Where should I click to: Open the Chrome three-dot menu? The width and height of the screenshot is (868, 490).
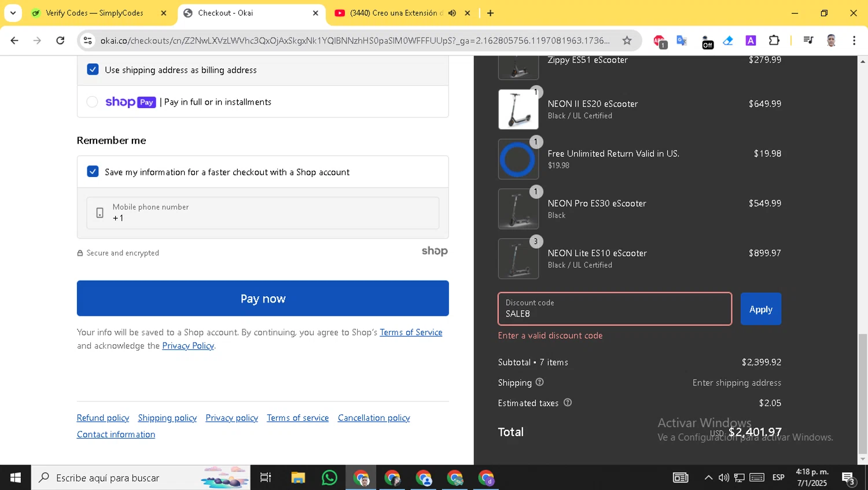pyautogui.click(x=854, y=40)
